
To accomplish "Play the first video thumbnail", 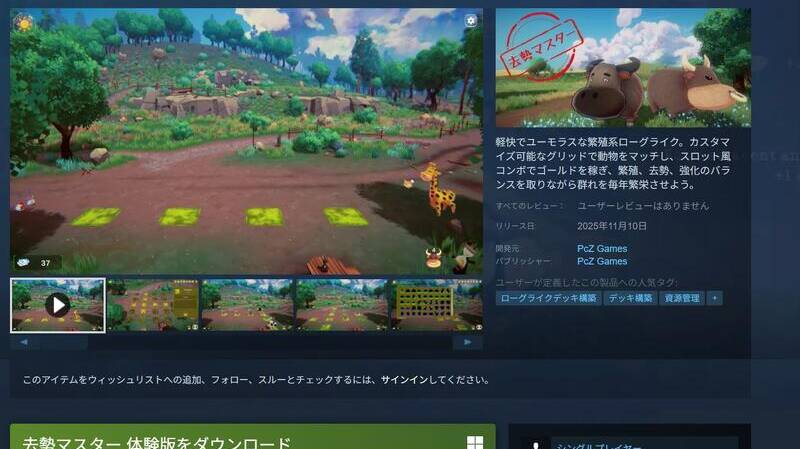I will pyautogui.click(x=57, y=304).
